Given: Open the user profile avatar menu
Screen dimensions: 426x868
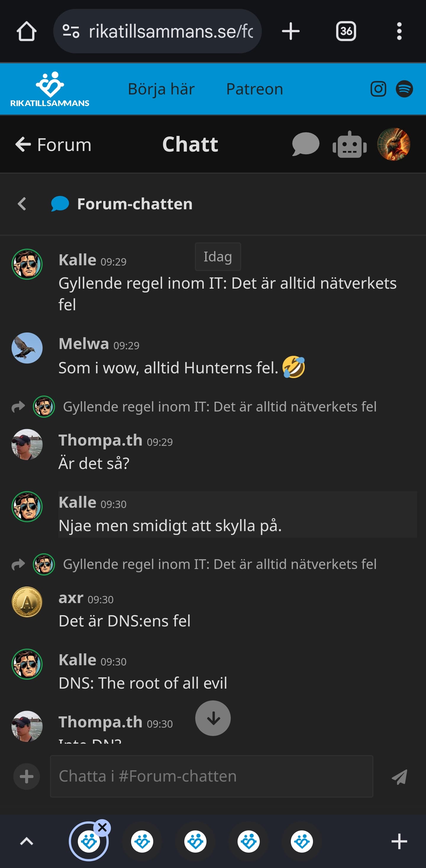Looking at the screenshot, I should (393, 144).
